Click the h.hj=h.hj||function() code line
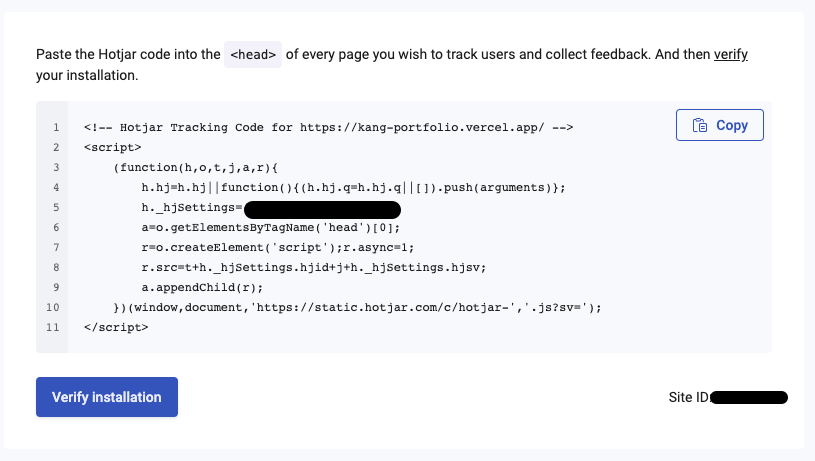 click(x=353, y=187)
